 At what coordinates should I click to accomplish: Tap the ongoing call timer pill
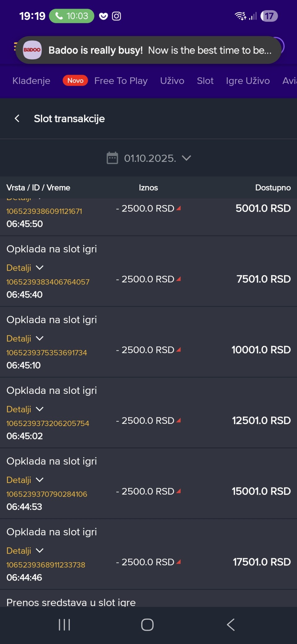pyautogui.click(x=71, y=16)
